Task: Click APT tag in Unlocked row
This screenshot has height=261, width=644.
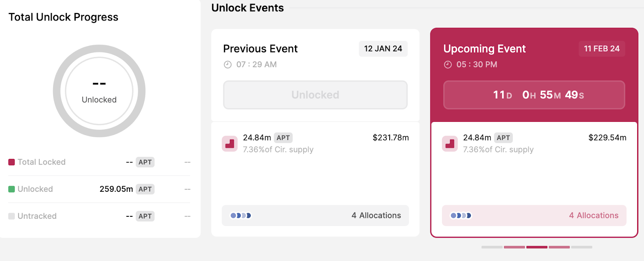Action: coord(145,189)
